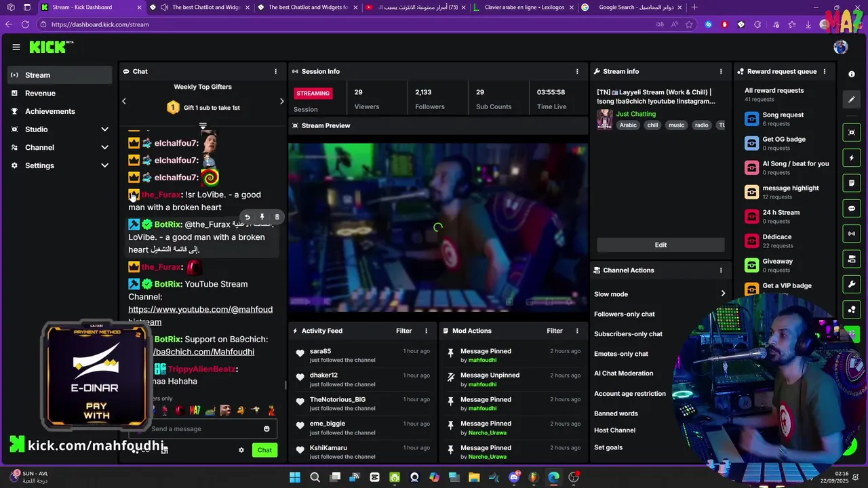Collapse the gifters banner using the chat handle

click(203, 126)
